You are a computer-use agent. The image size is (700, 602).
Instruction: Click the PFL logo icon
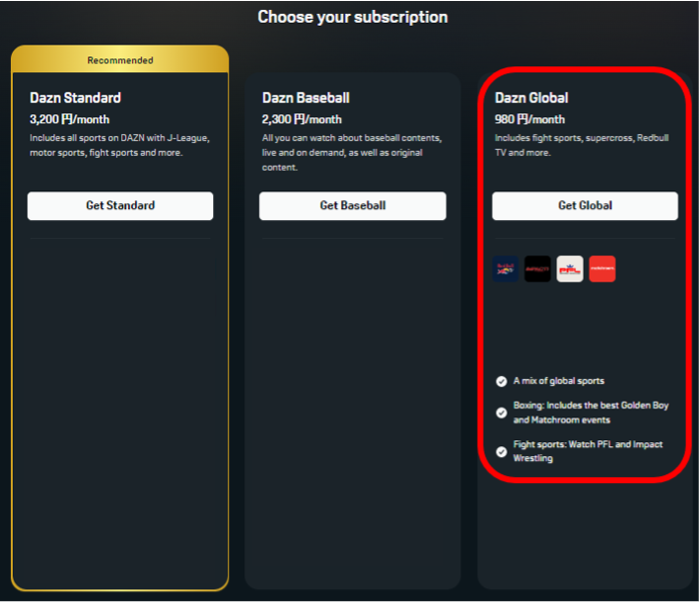click(x=570, y=269)
